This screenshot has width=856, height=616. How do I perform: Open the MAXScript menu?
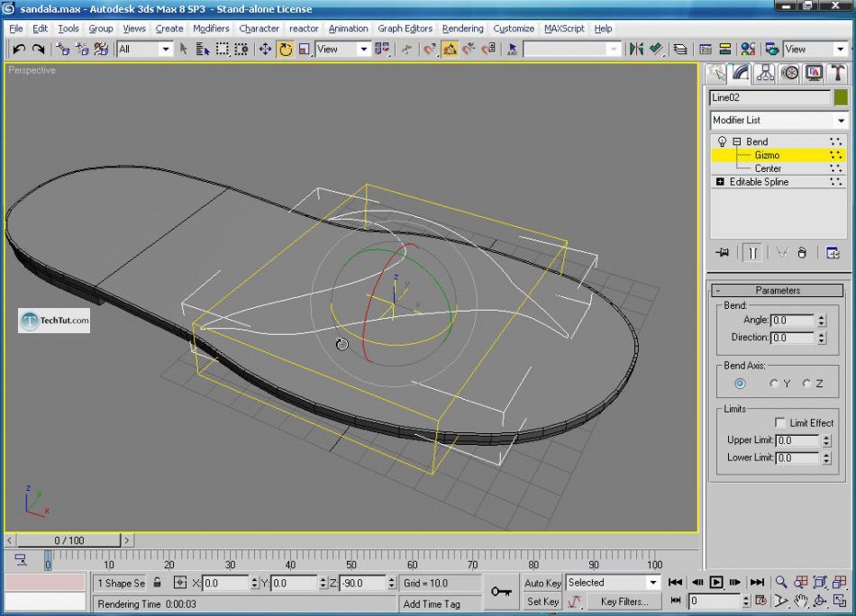click(564, 29)
